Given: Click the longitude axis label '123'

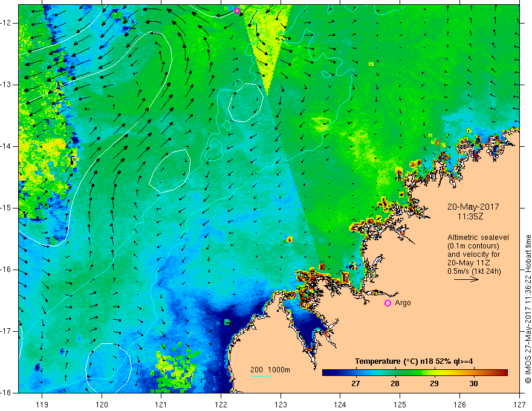Looking at the screenshot, I should click(x=281, y=404).
